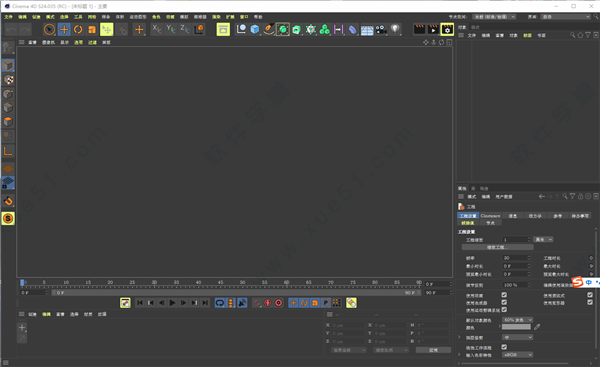Click the Redo arrow in the toolbar

coord(25,29)
